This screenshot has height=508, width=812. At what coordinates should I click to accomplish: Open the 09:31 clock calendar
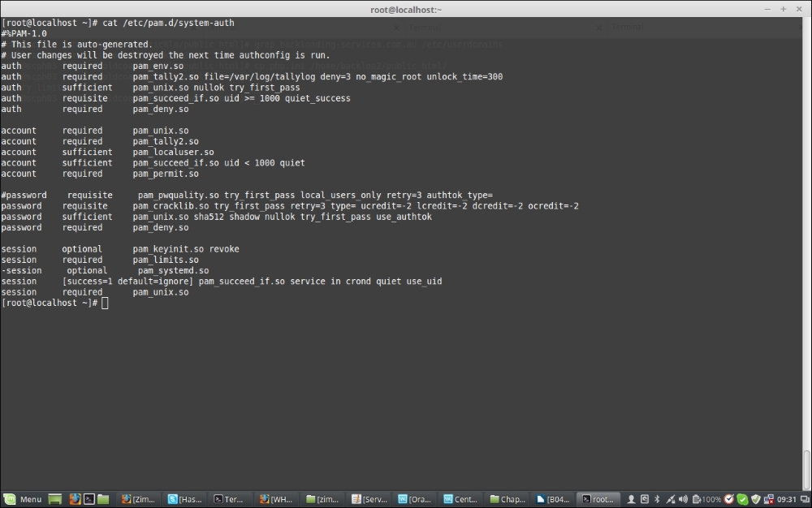point(786,499)
